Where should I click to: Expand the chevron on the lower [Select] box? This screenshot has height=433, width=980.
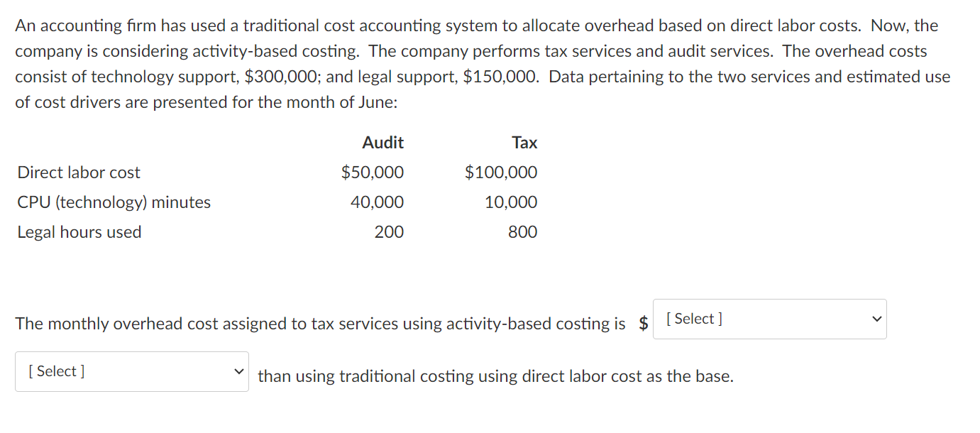pos(239,371)
